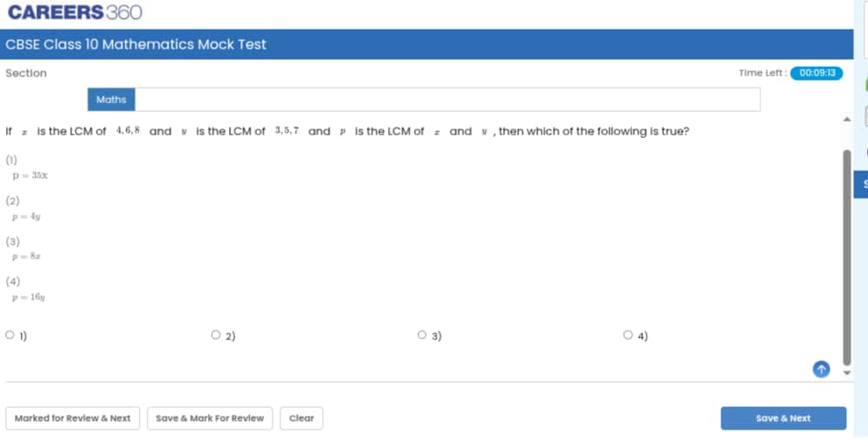Viewport: 868px width, 446px height.
Task: Click Marked for Review & Next
Action: pos(73,418)
